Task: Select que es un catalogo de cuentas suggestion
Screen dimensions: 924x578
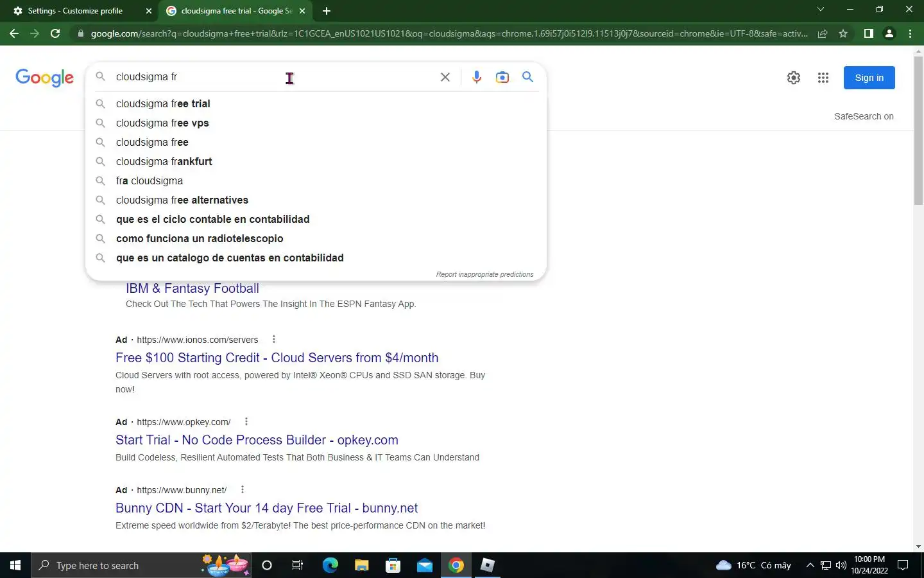Action: pyautogui.click(x=316, y=258)
